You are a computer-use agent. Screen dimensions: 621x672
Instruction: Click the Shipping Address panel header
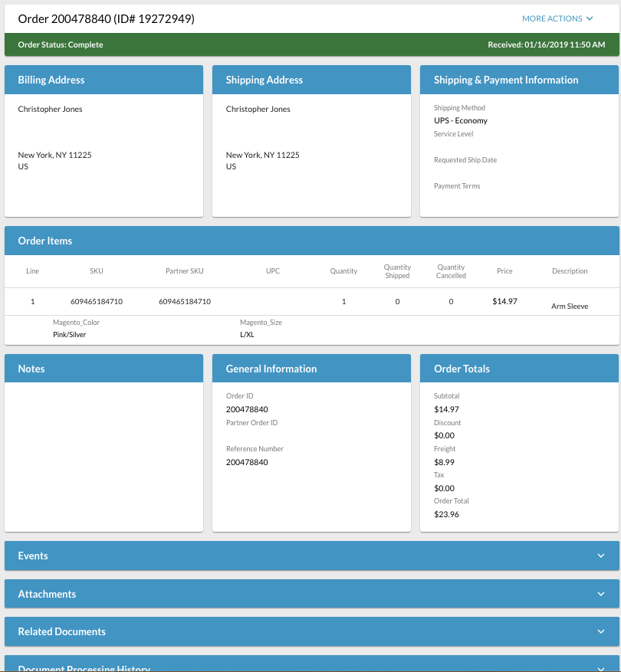click(x=311, y=80)
